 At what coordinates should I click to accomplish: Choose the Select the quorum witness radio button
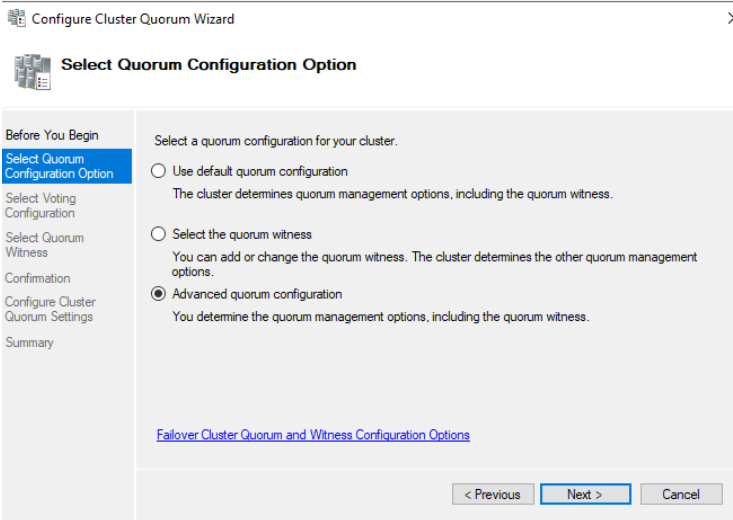(x=158, y=234)
